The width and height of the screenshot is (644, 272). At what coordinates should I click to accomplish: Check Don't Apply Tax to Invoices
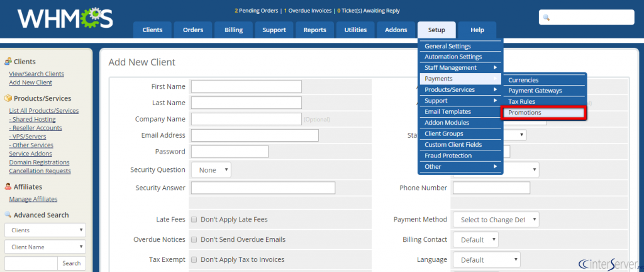[194, 259]
